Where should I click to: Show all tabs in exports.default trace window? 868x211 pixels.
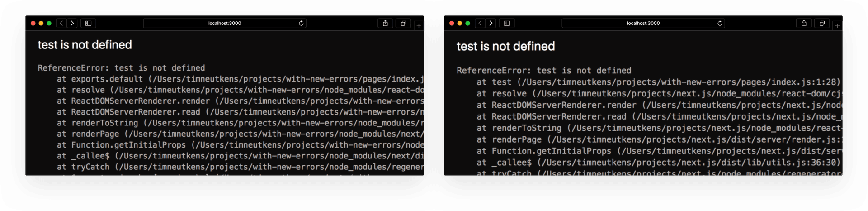(x=403, y=23)
